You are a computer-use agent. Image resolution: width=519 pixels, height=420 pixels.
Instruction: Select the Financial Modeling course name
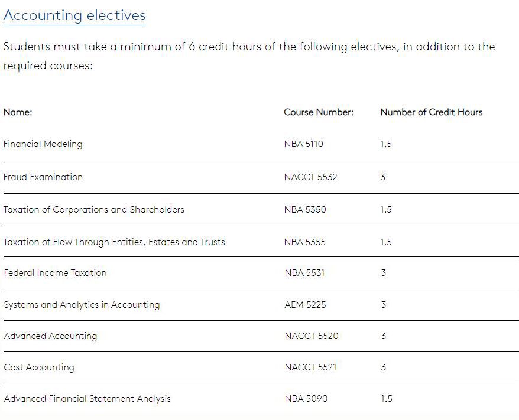(x=43, y=144)
